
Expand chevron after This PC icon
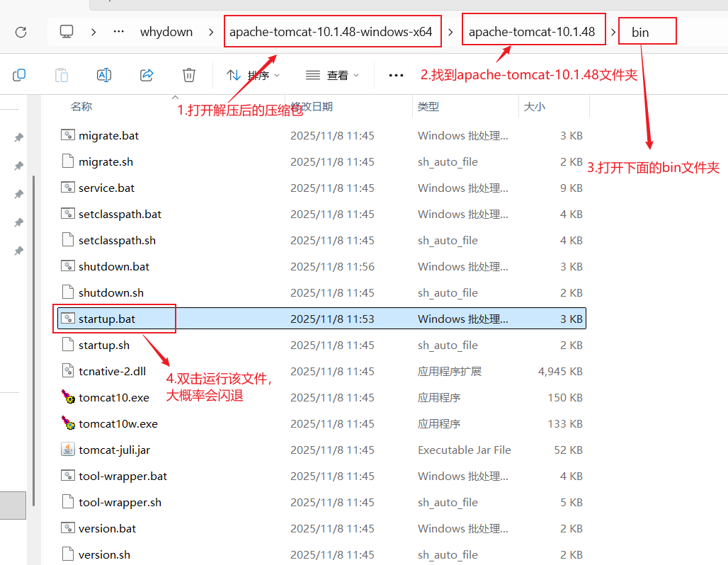[x=93, y=32]
